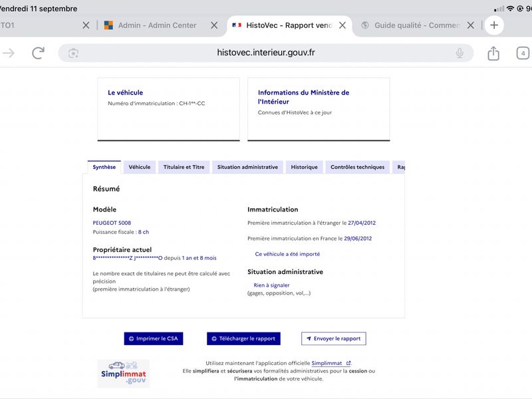Click 'Rien à signaler' status text
532x399 pixels.
click(x=271, y=285)
